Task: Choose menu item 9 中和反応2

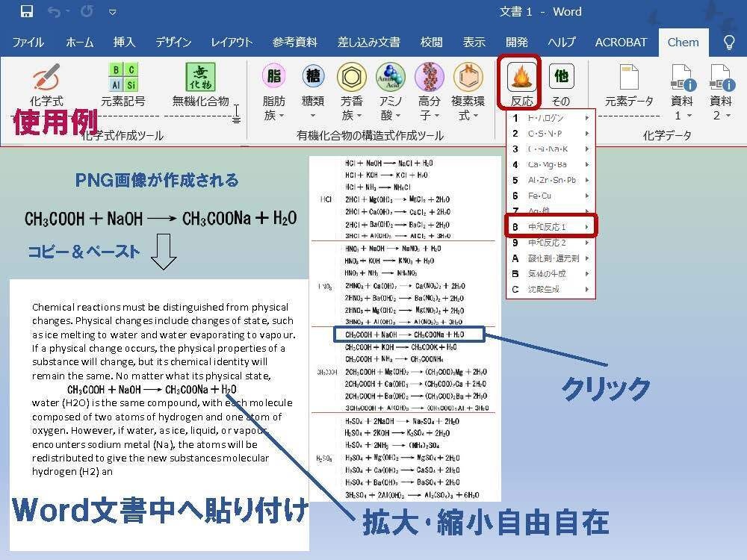Action: pyautogui.click(x=551, y=243)
